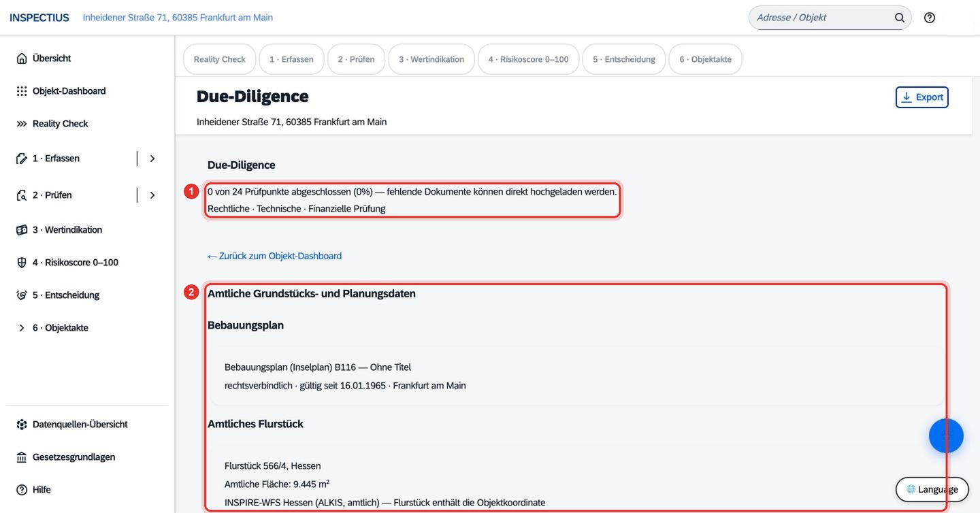Viewport: 980px width, 513px height.
Task: Select Übersicht in the sidebar
Action: click(x=52, y=59)
